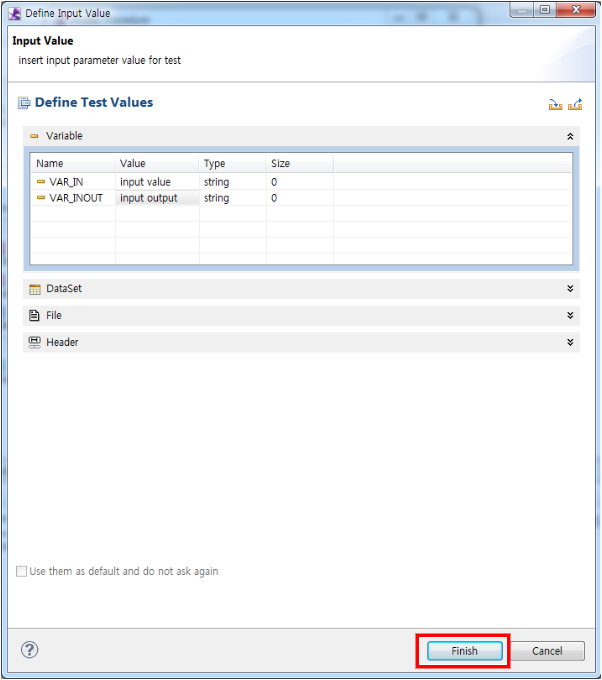Click the File section title
Image resolution: width=602 pixels, height=680 pixels.
[x=54, y=315]
